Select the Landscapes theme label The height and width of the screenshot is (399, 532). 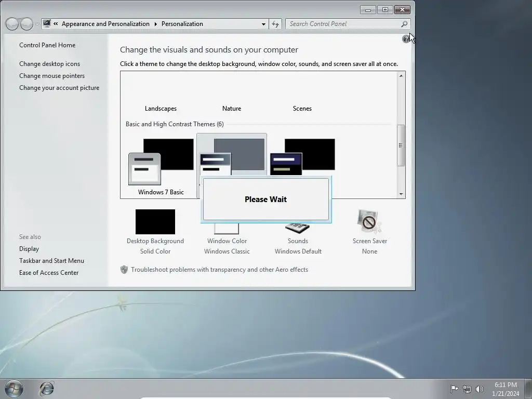tap(161, 108)
